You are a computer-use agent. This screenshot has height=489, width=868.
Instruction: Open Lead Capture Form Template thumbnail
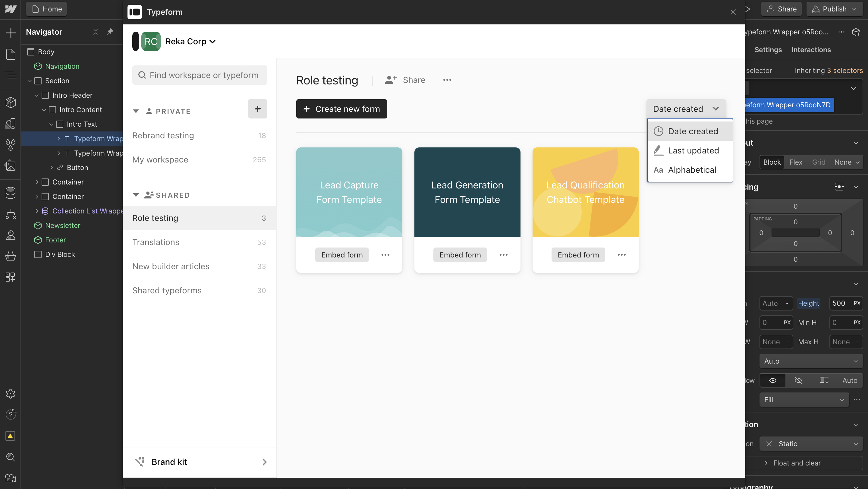coord(349,192)
